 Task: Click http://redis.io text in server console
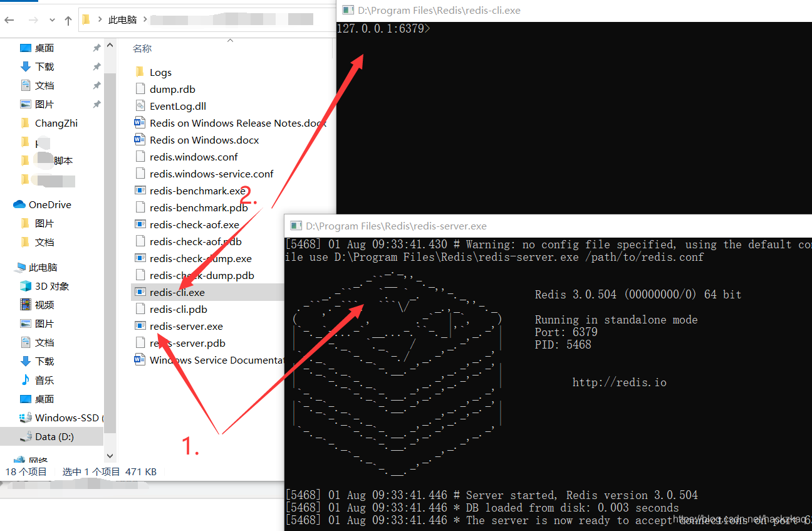(619, 382)
